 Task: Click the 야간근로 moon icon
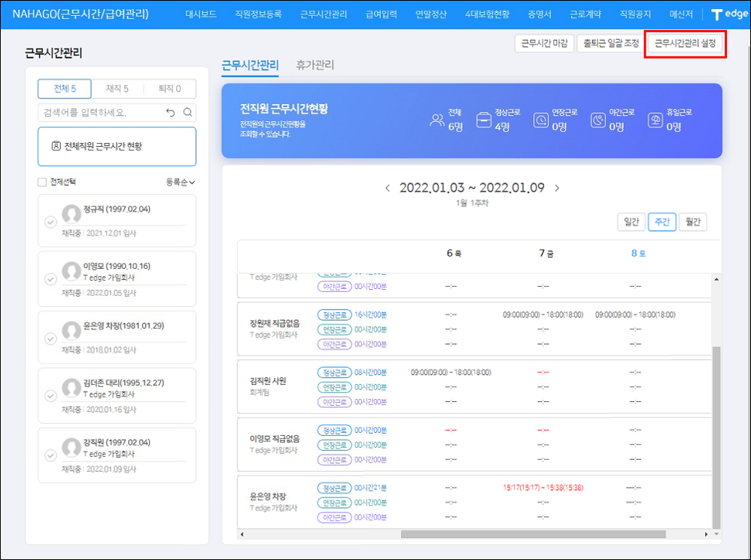pyautogui.click(x=597, y=120)
